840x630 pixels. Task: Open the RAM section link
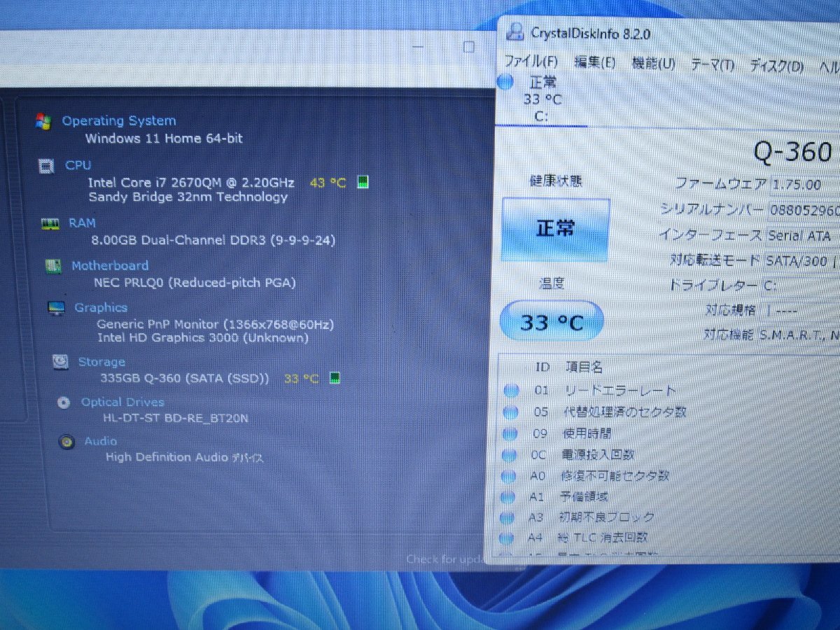(82, 223)
